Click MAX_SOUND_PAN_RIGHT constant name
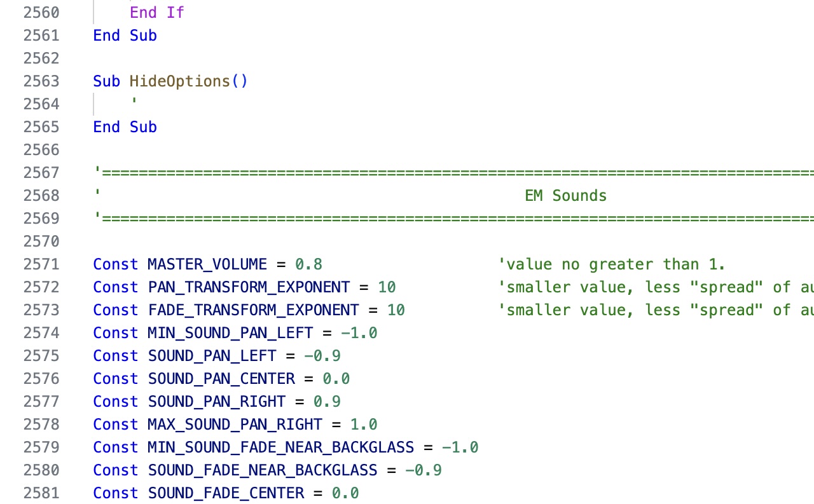The image size is (814, 504). [x=235, y=425]
